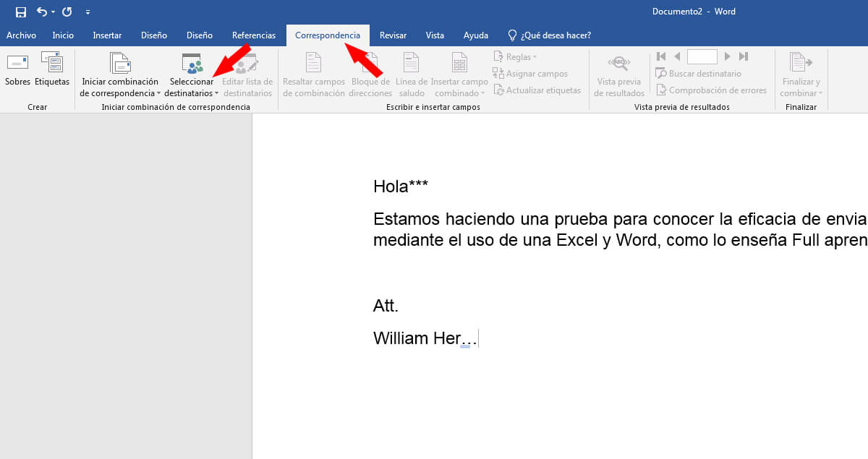868x459 pixels.
Task: Click the "Hola***" line in the document
Action: coord(401,186)
